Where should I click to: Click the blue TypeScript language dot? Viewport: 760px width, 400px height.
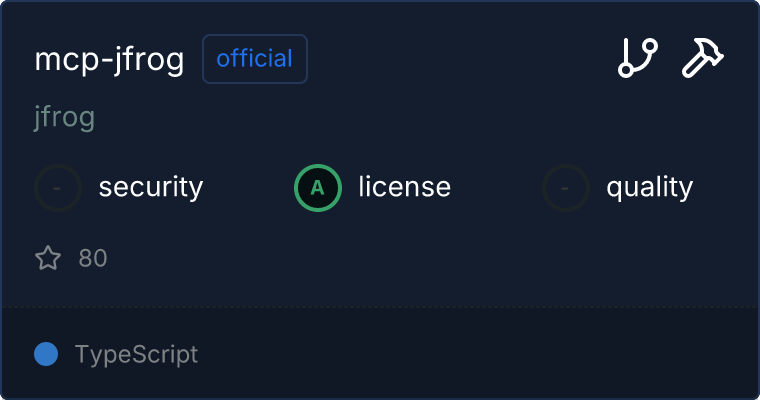pos(46,354)
